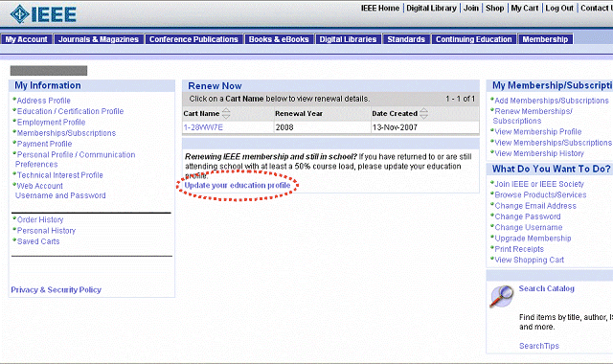Screen dimensions: 613x364
Task: Click Upgrade Membership
Action: [533, 239]
